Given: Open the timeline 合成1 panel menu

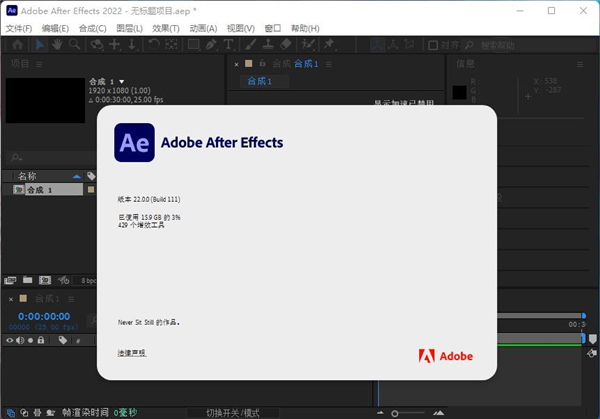Looking at the screenshot, I should click(x=71, y=299).
